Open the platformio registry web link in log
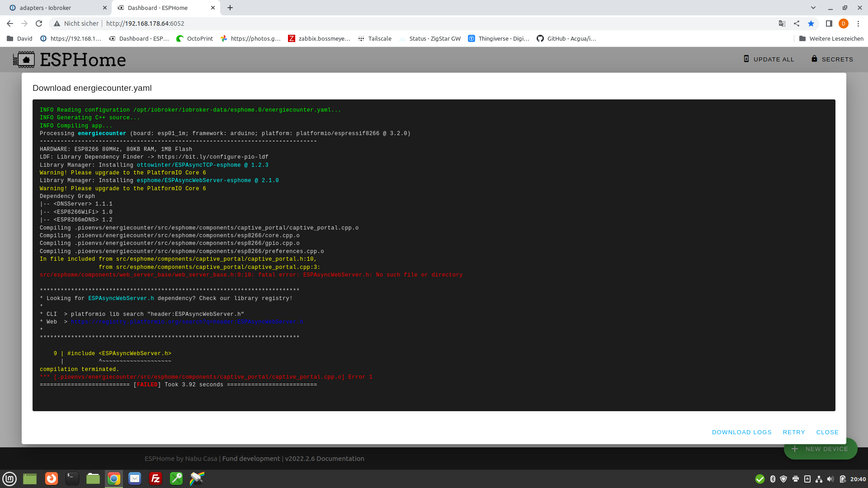The image size is (868, 488). tap(187, 322)
